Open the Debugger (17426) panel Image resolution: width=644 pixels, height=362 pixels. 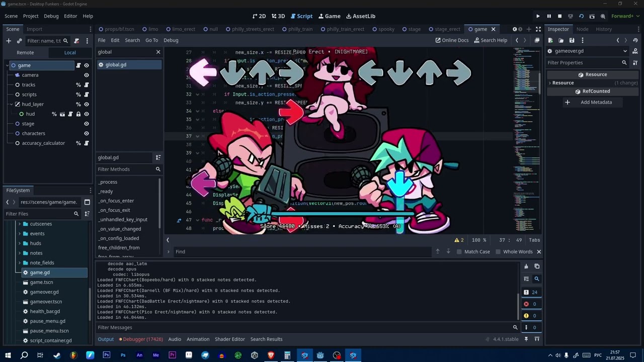[140, 339]
